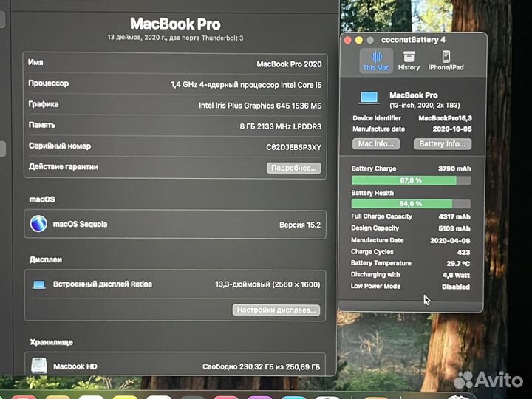This screenshot has width=532, height=399.
Task: Click the Подробнее... warranty button
Action: (294, 168)
